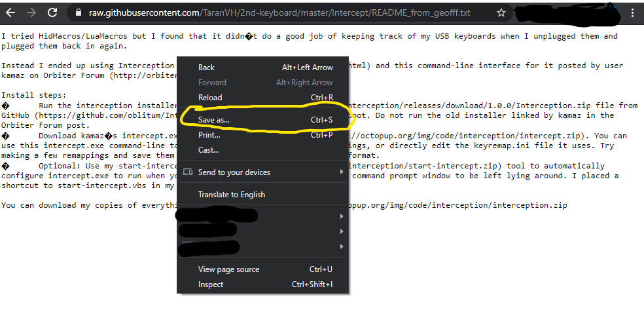Click the Send to your devices icon
Image resolution: width=644 pixels, height=329 pixels.
(x=188, y=172)
